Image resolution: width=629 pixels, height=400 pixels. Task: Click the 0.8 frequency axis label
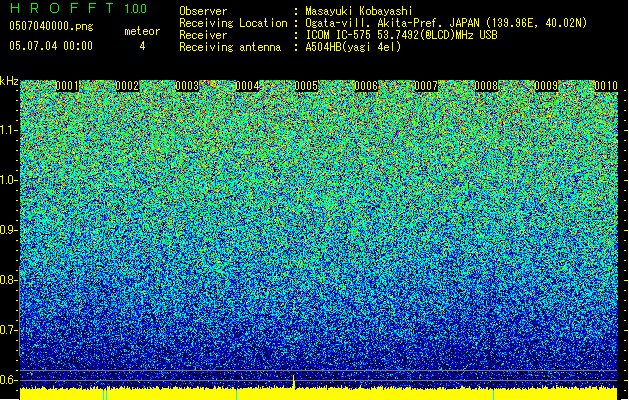tap(9, 280)
